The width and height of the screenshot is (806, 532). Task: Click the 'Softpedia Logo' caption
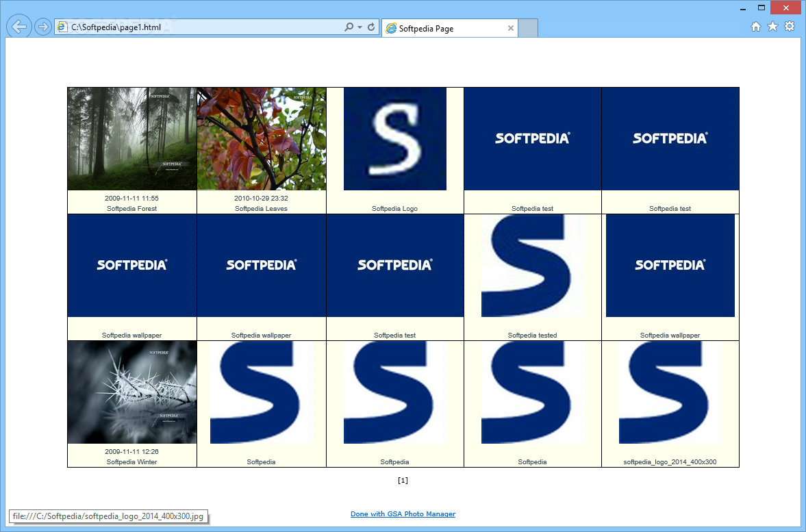pos(394,209)
